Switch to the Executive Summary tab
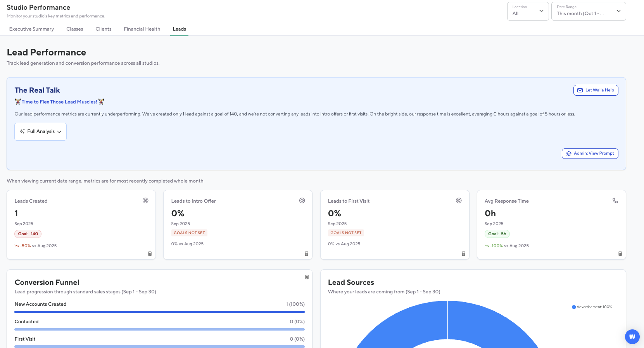 click(31, 29)
